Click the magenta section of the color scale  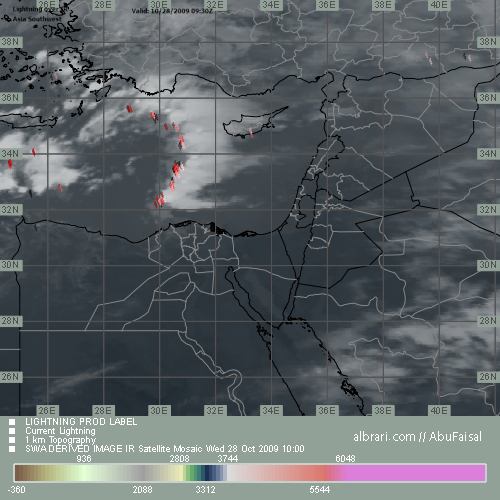click(x=413, y=473)
